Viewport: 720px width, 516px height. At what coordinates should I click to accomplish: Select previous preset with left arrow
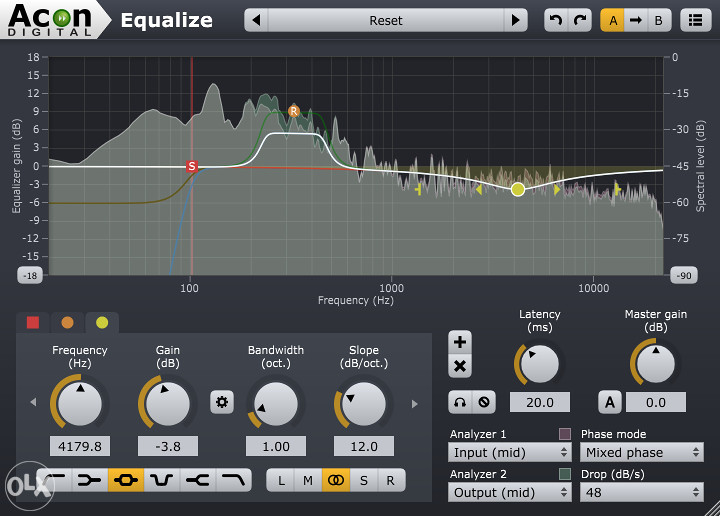click(x=257, y=20)
